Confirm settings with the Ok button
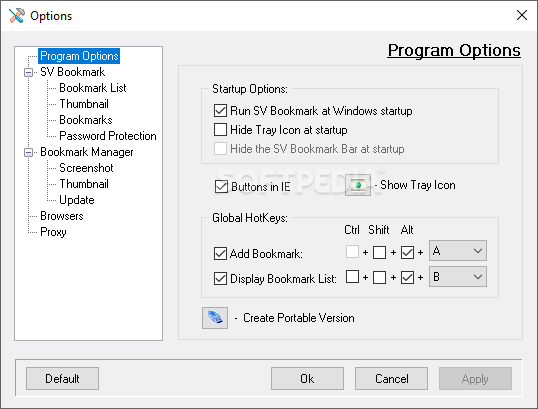This screenshot has height=409, width=538. click(307, 378)
